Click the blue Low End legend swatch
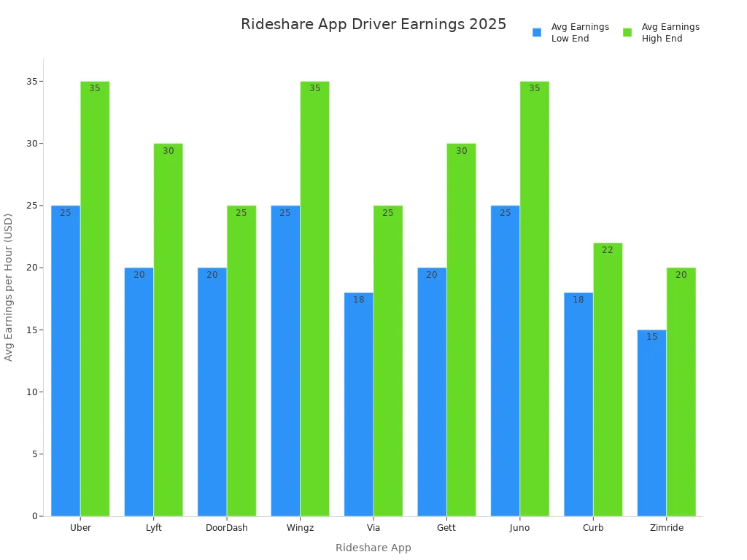Screen dimensions: 747x560 pyautogui.click(x=537, y=32)
